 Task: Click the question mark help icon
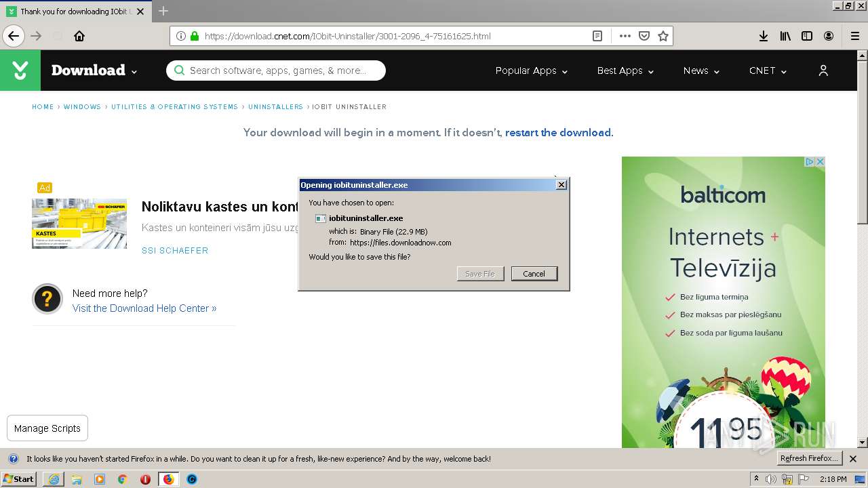point(47,299)
